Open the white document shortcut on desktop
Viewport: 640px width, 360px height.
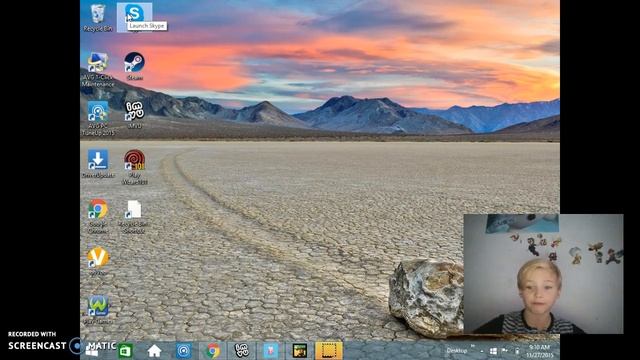coord(134,217)
